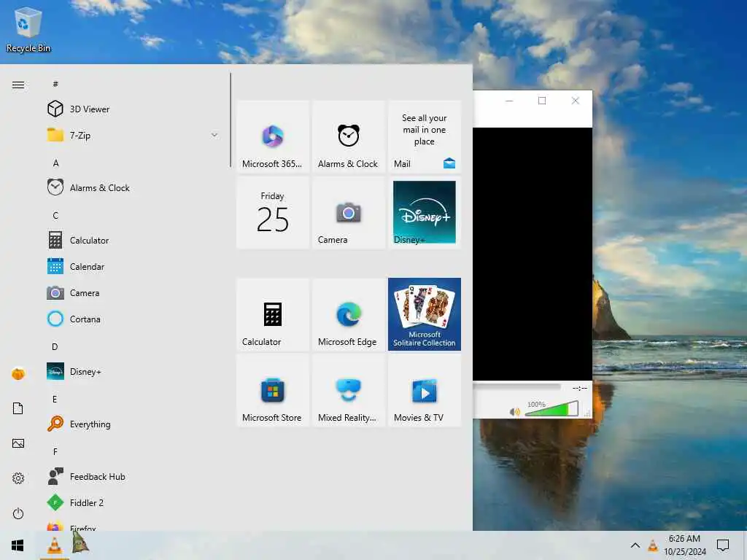Expand the Start menu hamburger button
This screenshot has width=747, height=560.
click(18, 85)
